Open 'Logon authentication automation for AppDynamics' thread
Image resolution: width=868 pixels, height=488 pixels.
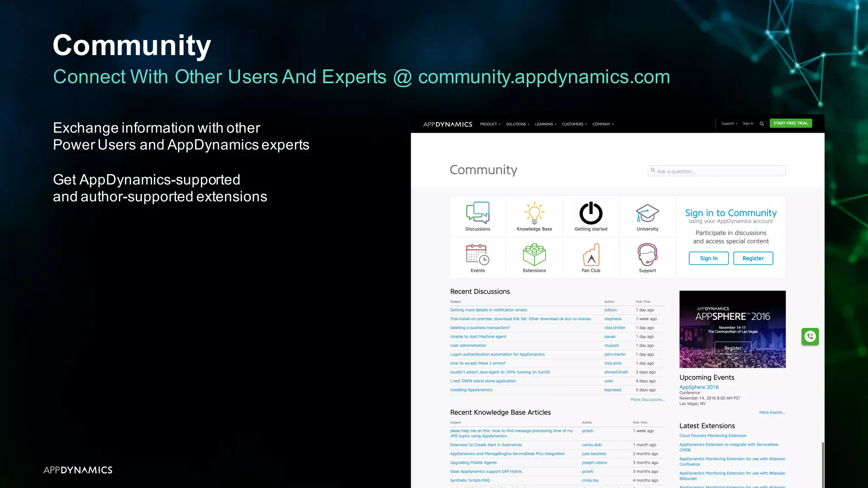497,355
